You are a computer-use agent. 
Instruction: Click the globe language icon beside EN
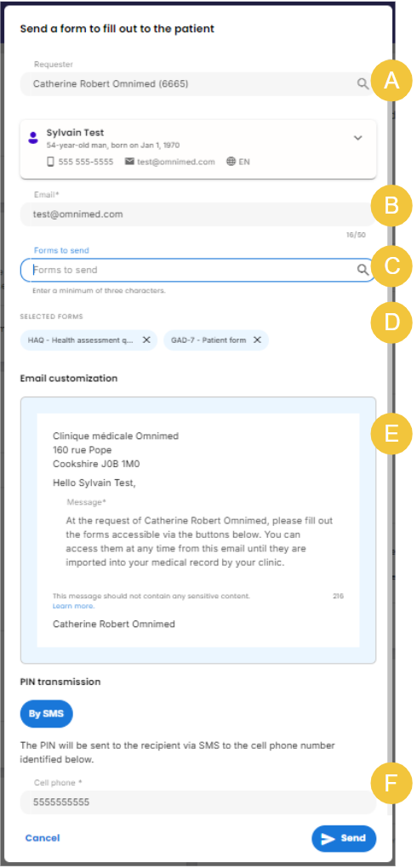click(x=231, y=162)
